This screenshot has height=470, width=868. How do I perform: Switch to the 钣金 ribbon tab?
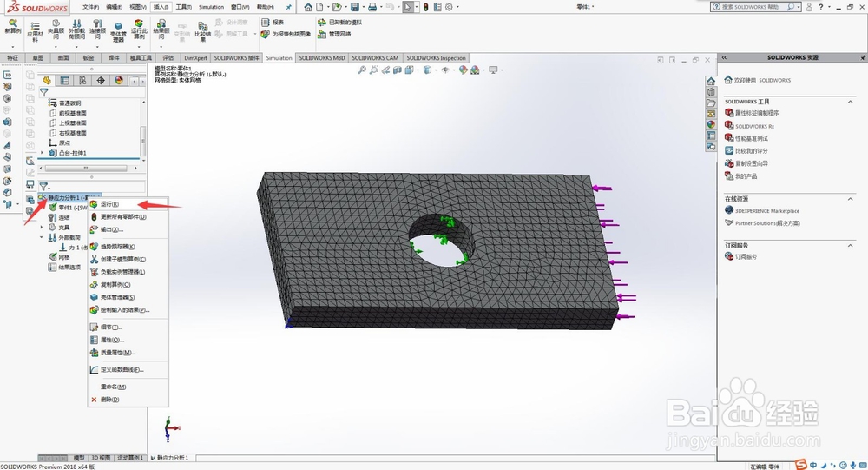tap(88, 57)
